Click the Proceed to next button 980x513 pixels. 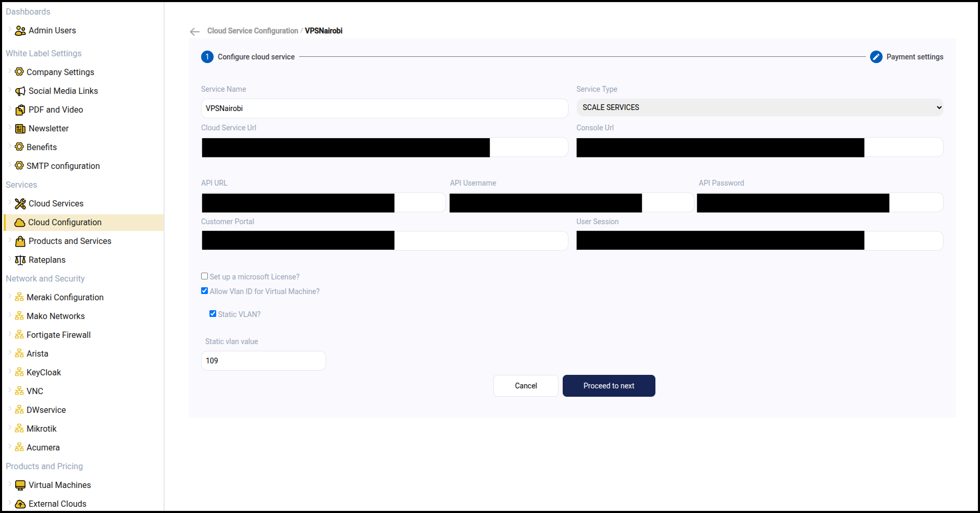pos(609,386)
